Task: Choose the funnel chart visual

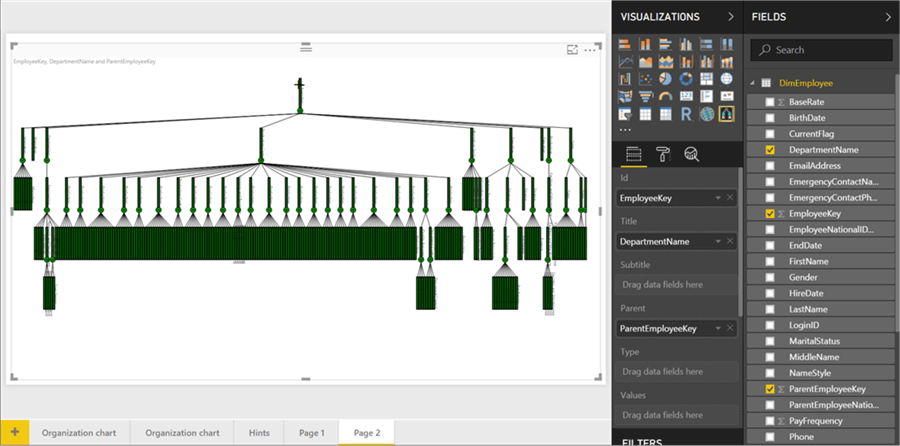Action: 646,97
